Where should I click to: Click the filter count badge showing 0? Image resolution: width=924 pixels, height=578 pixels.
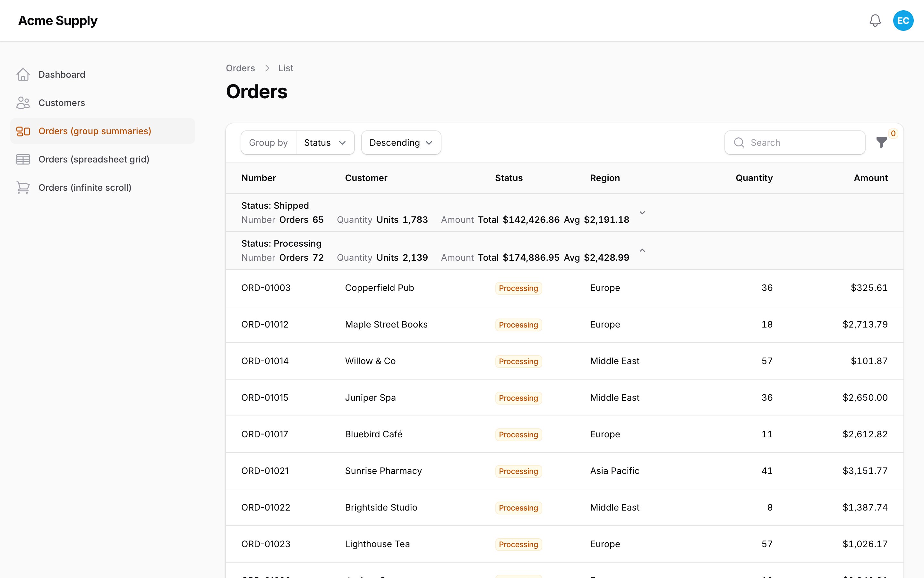point(893,133)
